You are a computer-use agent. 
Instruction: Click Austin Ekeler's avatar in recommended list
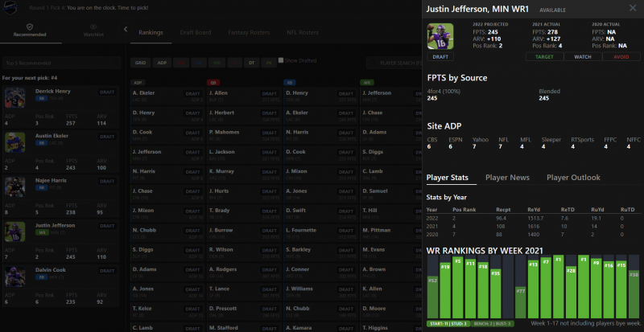(15, 142)
